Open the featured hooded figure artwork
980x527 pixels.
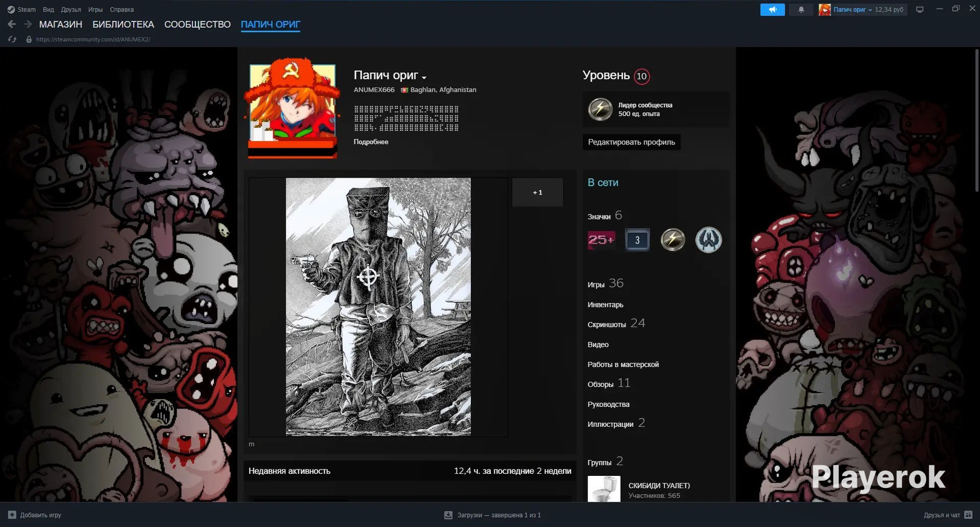point(378,307)
